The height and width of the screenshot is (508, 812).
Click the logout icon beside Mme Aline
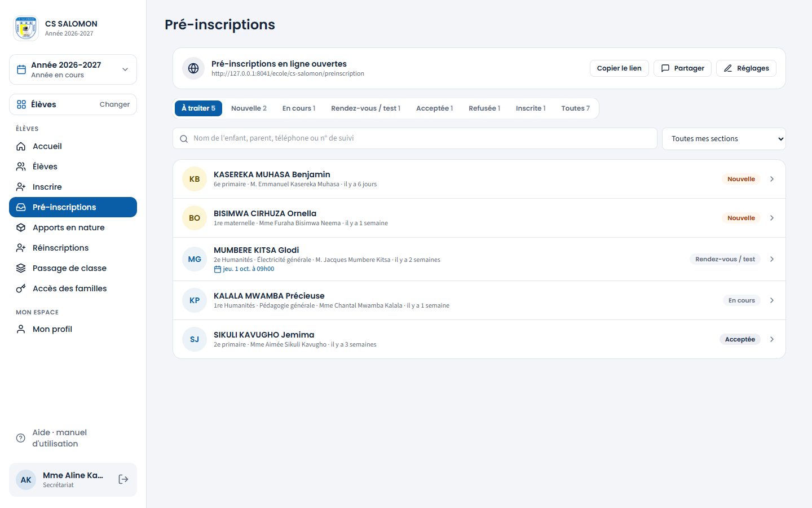pos(123,479)
